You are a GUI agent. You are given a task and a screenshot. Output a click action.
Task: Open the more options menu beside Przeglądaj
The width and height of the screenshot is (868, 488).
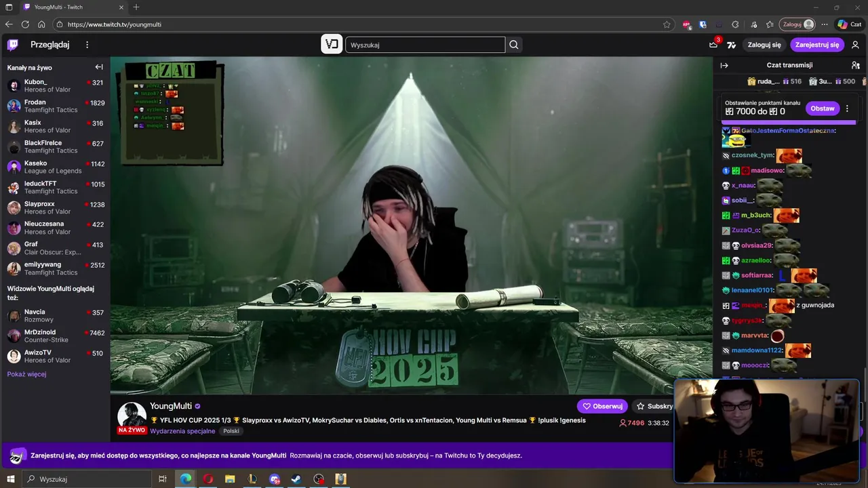pyautogui.click(x=87, y=45)
